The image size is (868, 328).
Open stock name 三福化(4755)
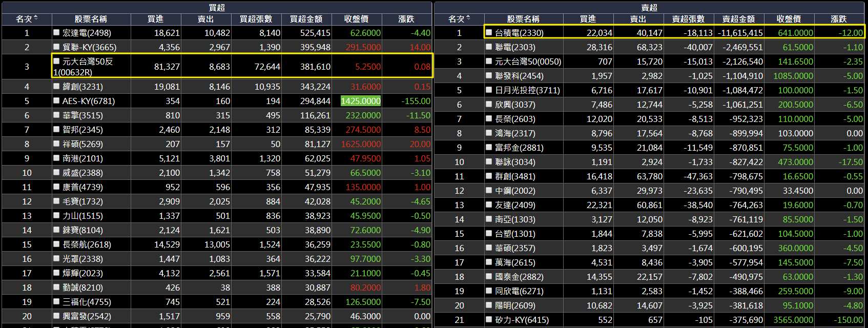[x=87, y=302]
